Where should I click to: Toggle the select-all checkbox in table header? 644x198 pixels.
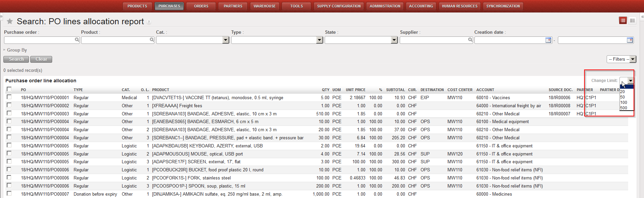(9, 89)
